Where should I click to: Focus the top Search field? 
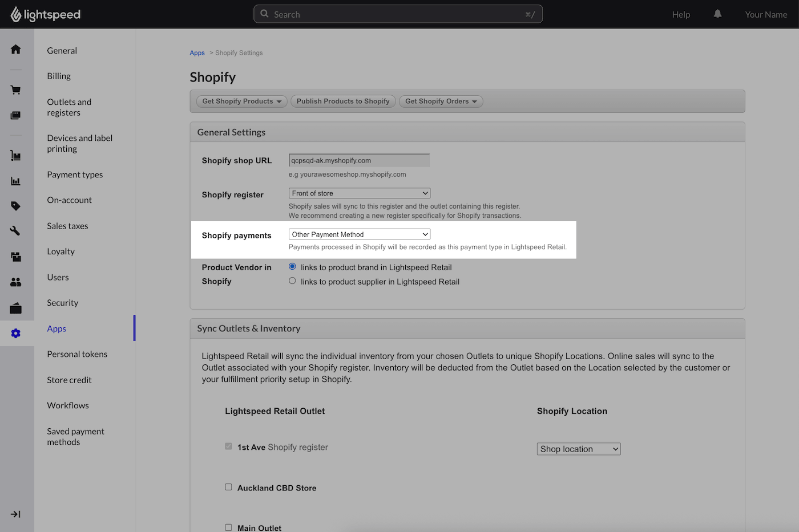click(398, 14)
